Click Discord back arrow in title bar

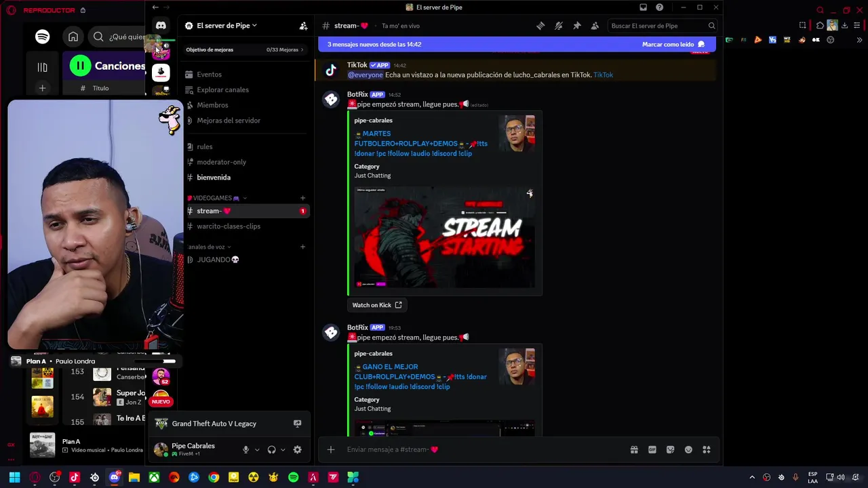(155, 7)
